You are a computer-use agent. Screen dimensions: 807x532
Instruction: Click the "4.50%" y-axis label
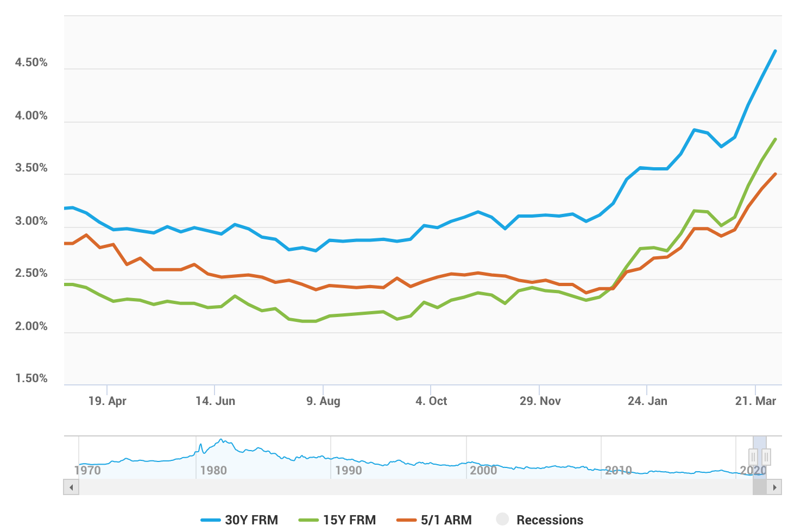32,62
